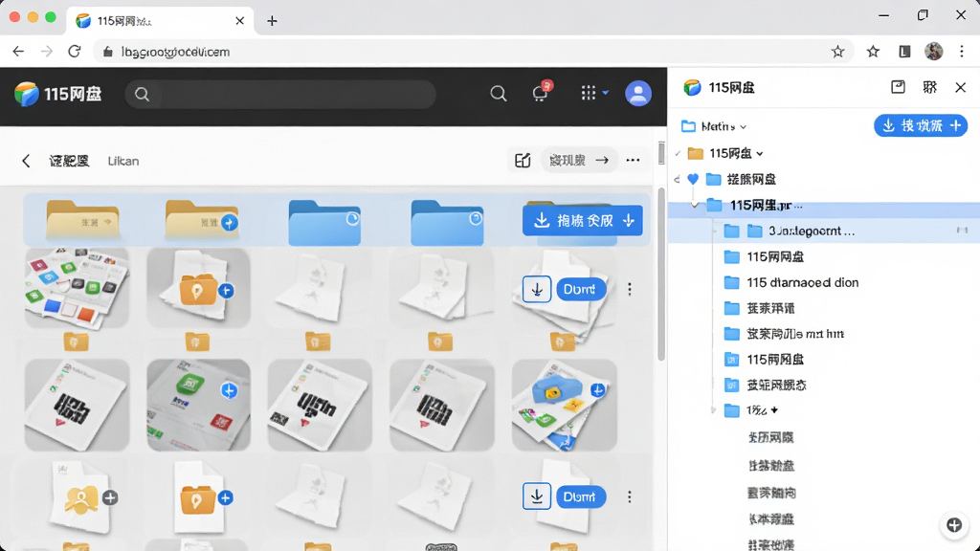Bookmark the page with the address bar star
This screenshot has height=551, width=980.
click(837, 52)
